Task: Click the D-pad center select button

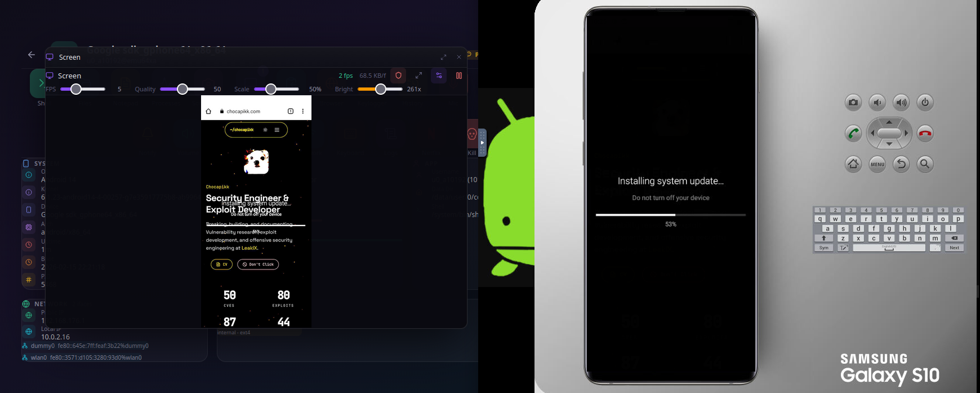Action: [x=889, y=134]
